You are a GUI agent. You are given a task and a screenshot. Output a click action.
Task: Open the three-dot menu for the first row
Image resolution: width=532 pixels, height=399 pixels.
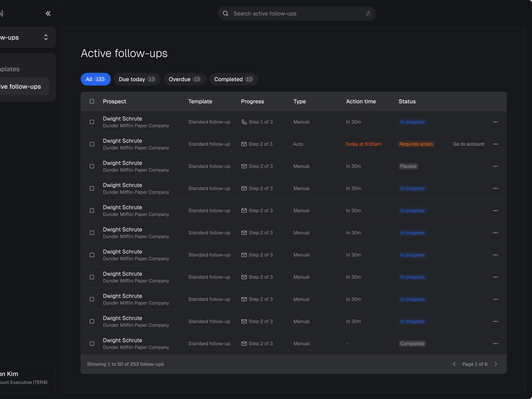pyautogui.click(x=495, y=122)
